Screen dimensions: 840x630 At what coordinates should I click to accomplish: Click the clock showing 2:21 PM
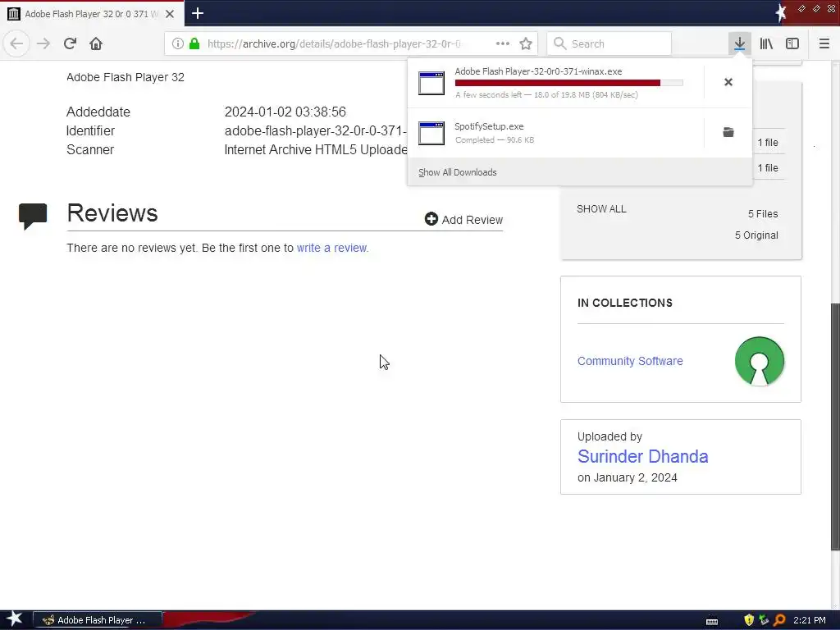coord(810,620)
